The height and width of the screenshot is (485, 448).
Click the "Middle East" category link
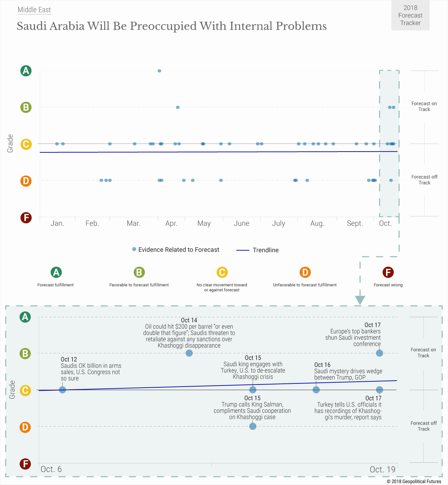(34, 10)
